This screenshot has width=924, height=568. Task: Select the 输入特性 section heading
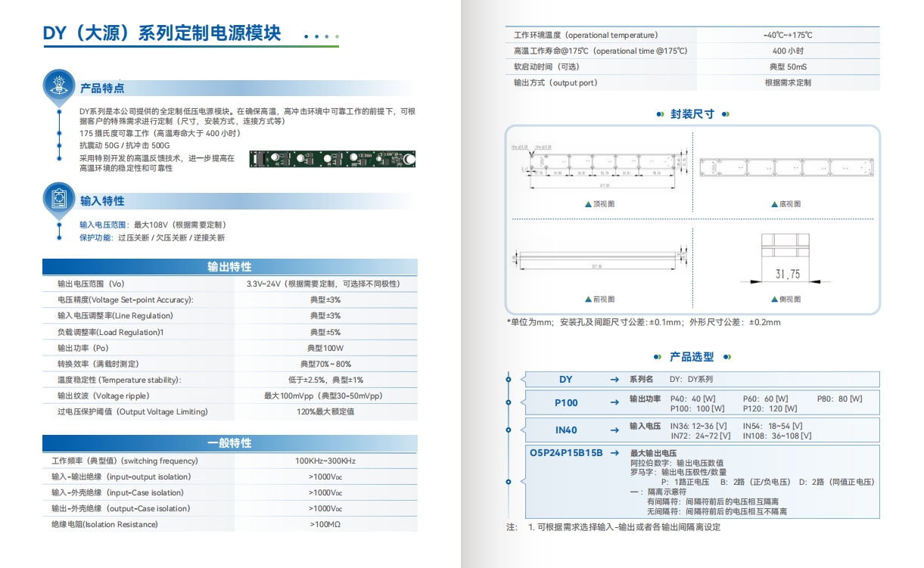pos(102,201)
